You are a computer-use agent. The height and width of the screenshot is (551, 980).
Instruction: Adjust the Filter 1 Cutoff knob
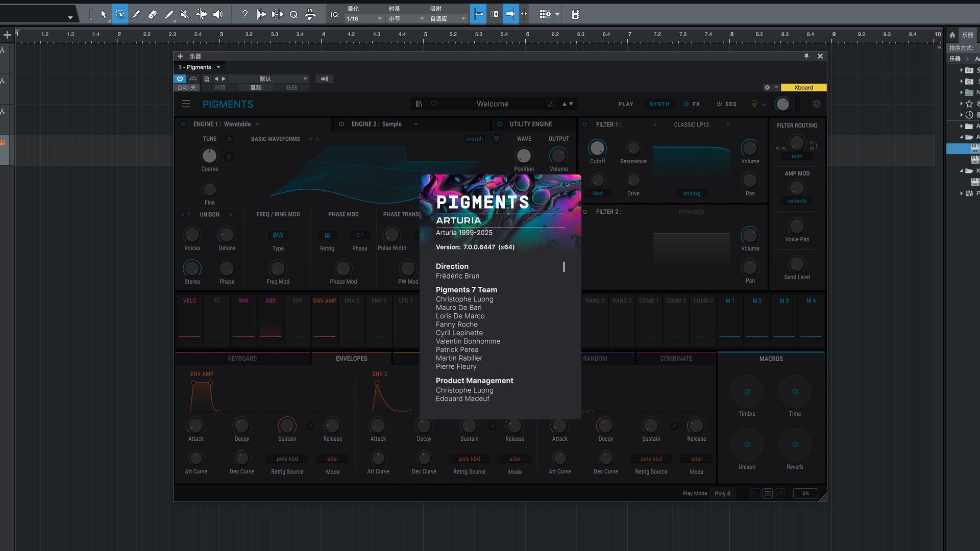click(597, 148)
